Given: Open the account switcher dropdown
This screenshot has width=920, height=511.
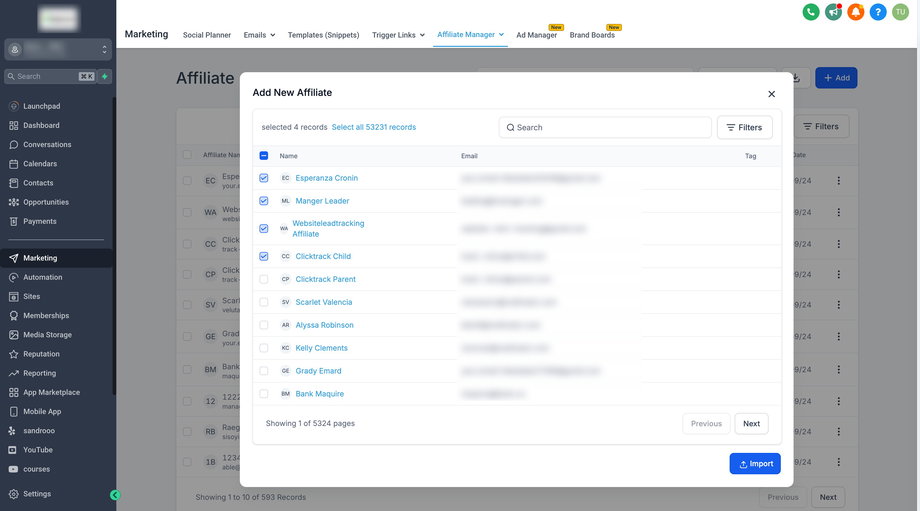Looking at the screenshot, I should 58,49.
